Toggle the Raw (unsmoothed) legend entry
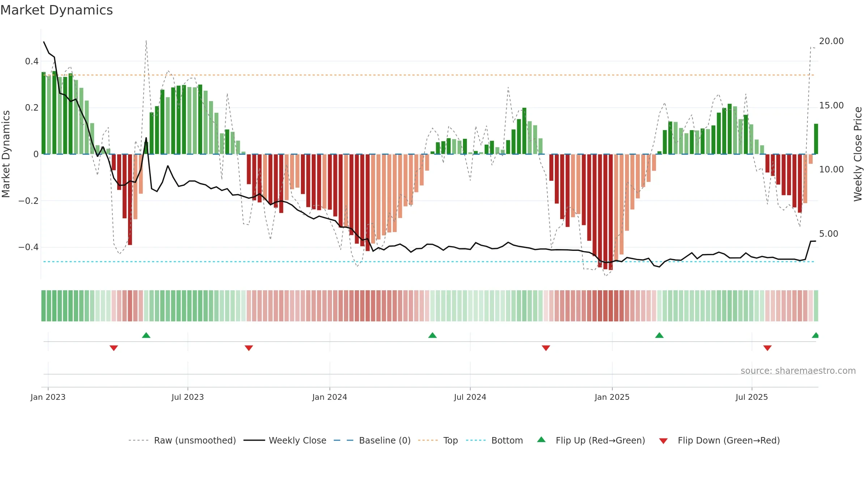Image resolution: width=868 pixels, height=488 pixels. point(182,440)
